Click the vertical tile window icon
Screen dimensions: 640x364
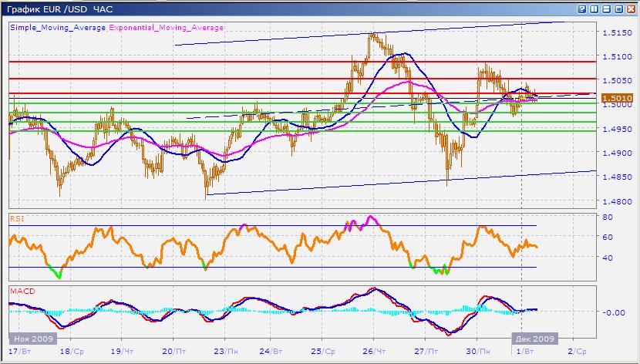(x=594, y=8)
